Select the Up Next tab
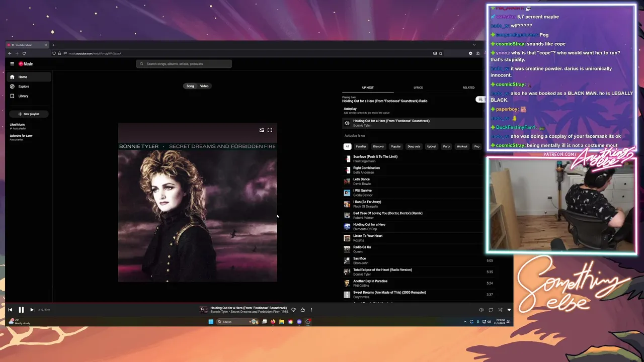Screen dimensions: 644x362 [x=368, y=87]
